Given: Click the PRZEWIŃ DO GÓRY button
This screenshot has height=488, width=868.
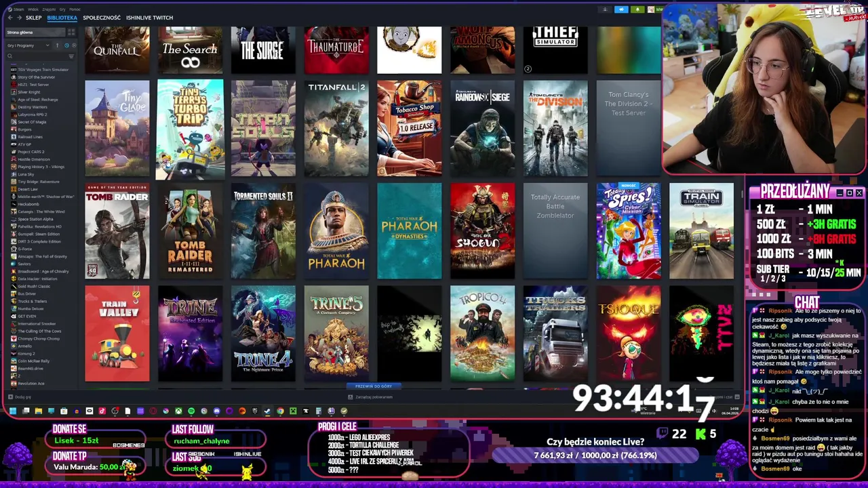Looking at the screenshot, I should click(x=374, y=386).
